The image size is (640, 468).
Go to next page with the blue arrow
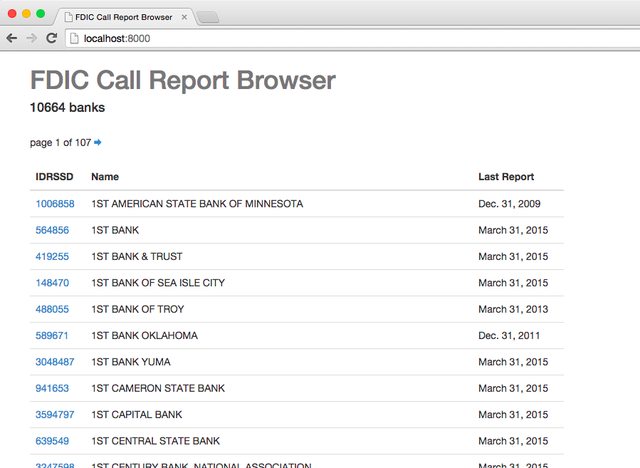click(98, 142)
